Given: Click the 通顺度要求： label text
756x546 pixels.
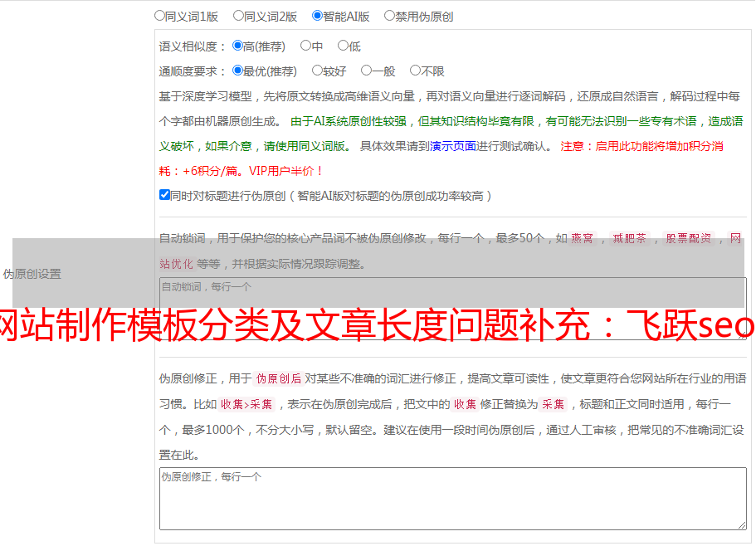Looking at the screenshot, I should [193, 71].
